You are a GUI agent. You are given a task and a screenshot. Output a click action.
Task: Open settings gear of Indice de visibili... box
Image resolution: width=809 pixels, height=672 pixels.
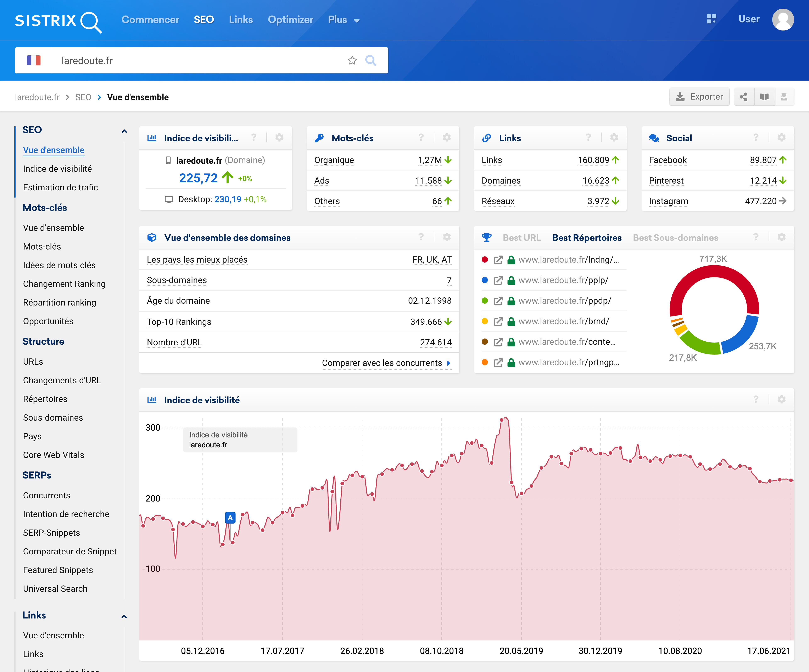[279, 138]
